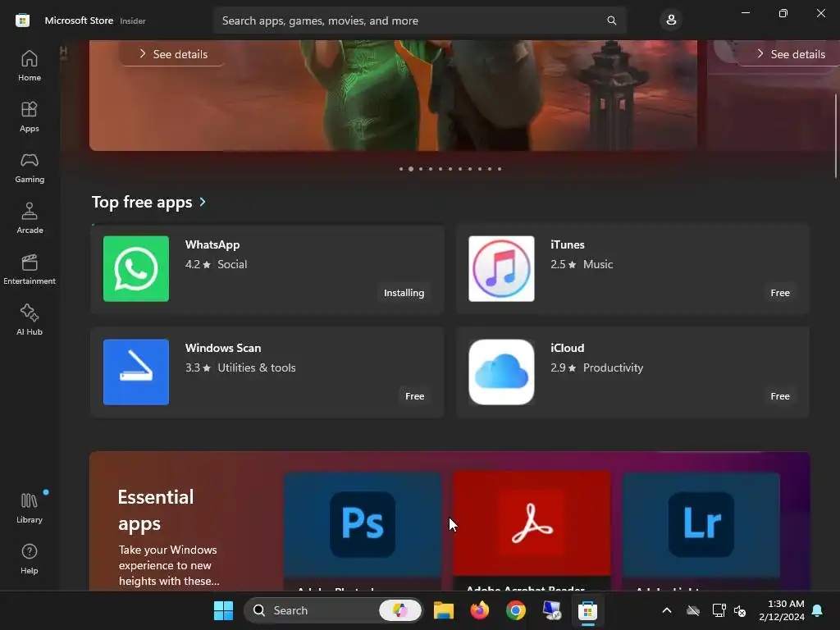Open the iTunes app icon

[x=501, y=269]
